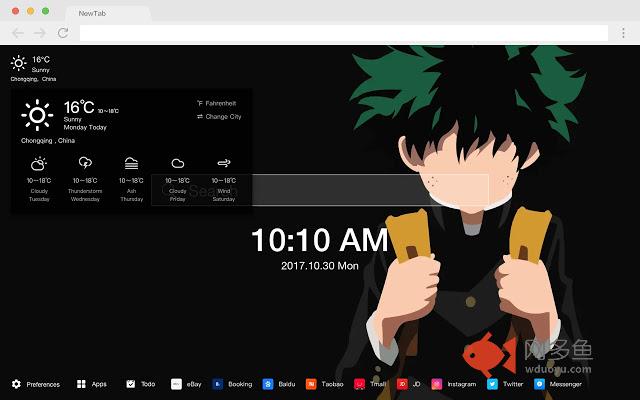
Task: Launch the Taobao shortcut icon
Action: (311, 384)
